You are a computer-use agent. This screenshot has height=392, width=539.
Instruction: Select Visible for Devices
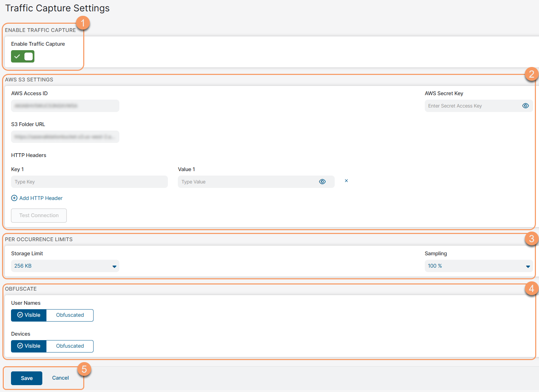(29, 346)
